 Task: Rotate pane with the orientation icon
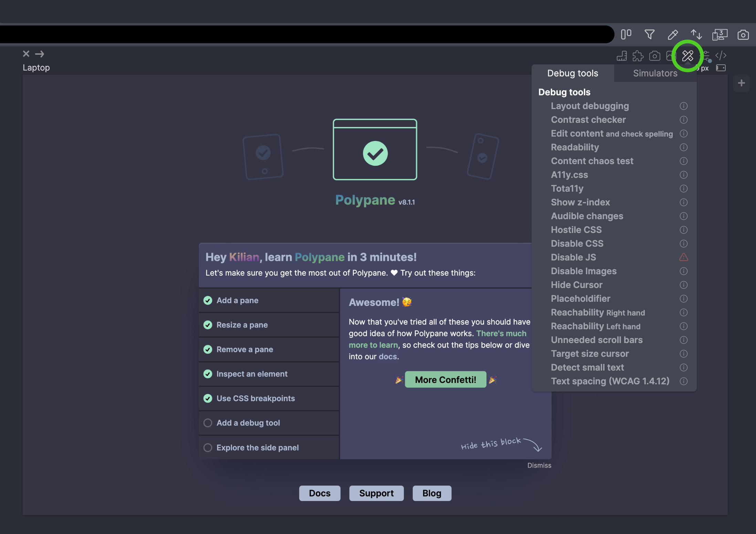(x=721, y=68)
